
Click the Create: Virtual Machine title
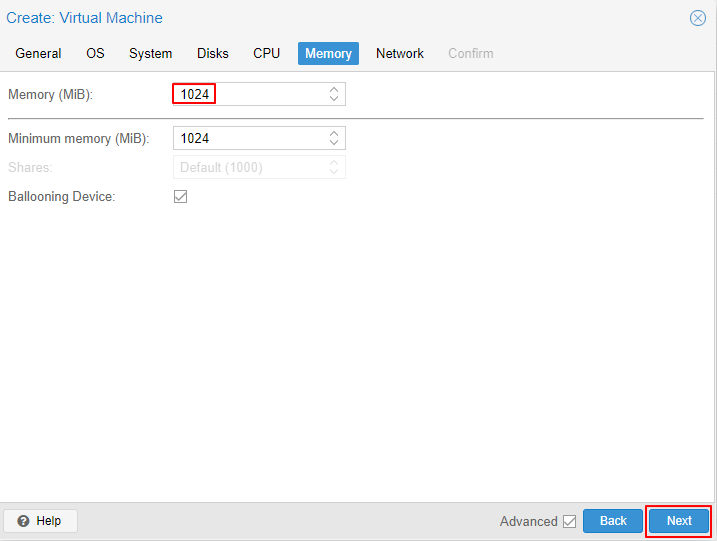coord(84,18)
